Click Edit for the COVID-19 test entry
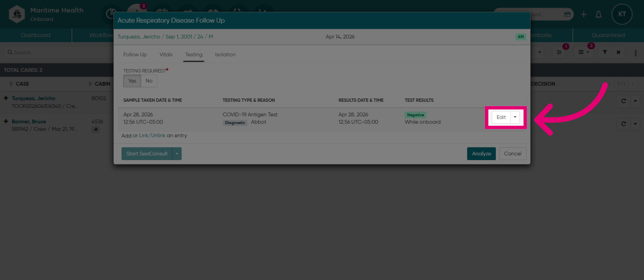Viewport: 644px width, 280px height. (501, 117)
